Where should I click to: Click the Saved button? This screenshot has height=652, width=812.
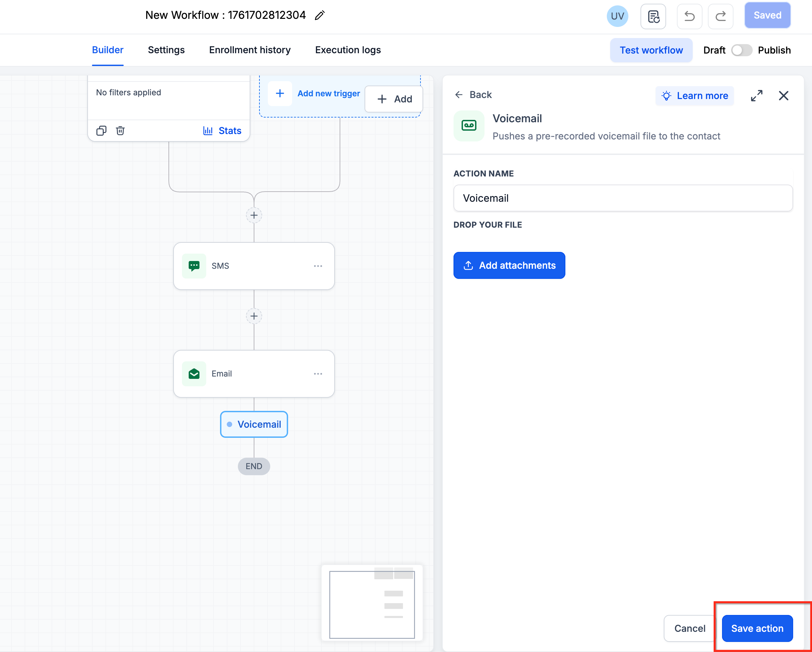pos(767,15)
